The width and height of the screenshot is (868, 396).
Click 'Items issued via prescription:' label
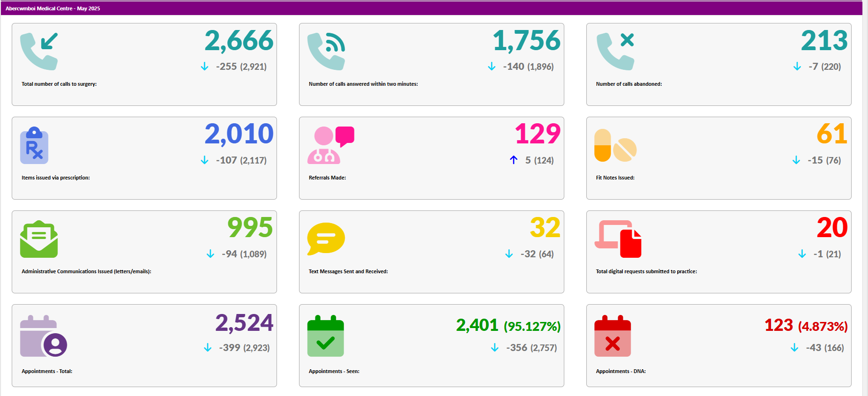[56, 178]
